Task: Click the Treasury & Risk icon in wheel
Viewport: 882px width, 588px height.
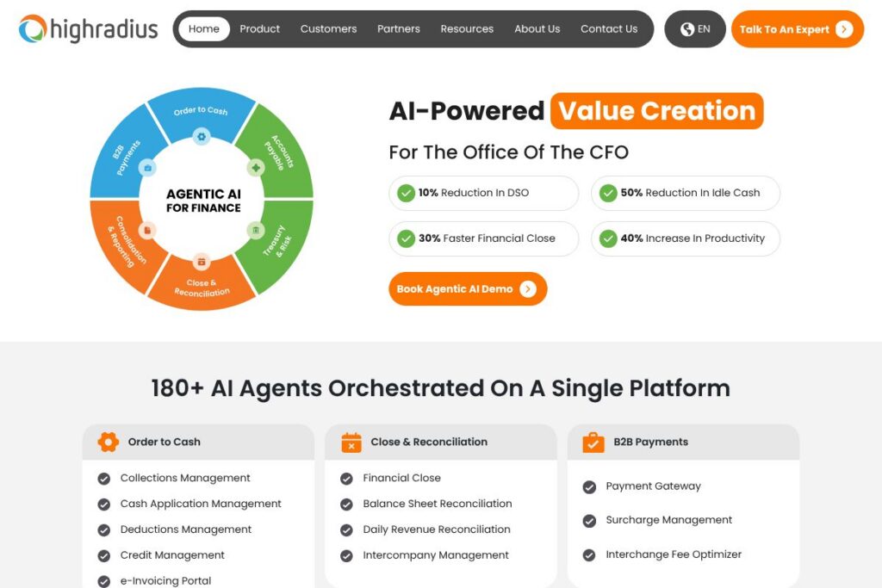Action: pyautogui.click(x=256, y=230)
